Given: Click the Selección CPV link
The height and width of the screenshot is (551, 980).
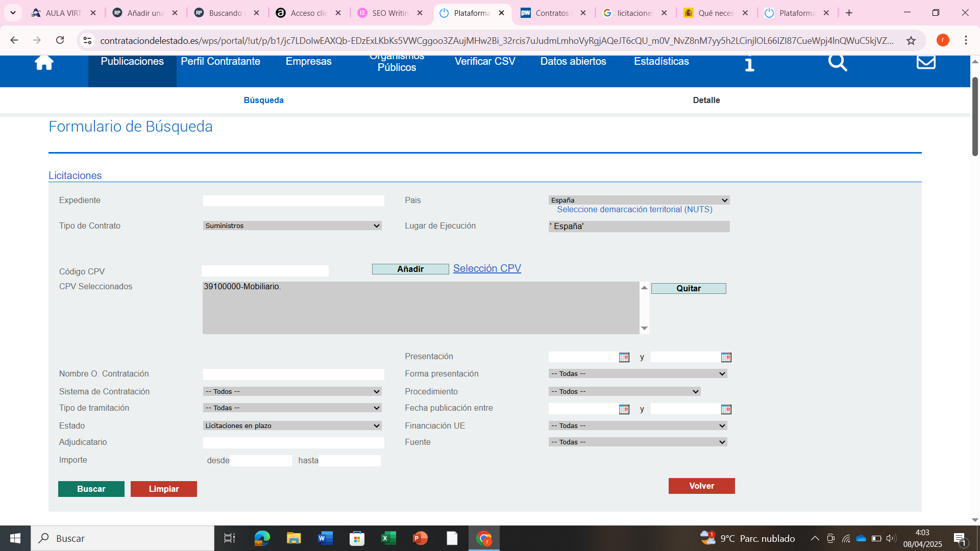Looking at the screenshot, I should (x=486, y=268).
